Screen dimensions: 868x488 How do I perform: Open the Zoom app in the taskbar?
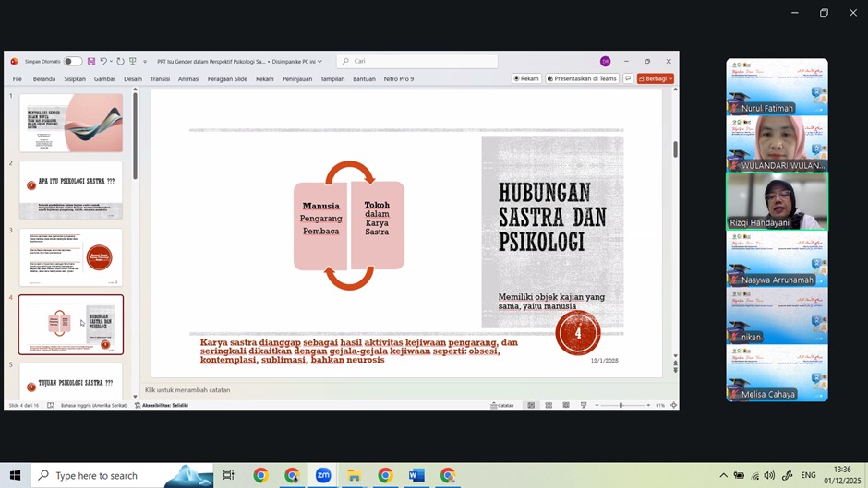[323, 475]
